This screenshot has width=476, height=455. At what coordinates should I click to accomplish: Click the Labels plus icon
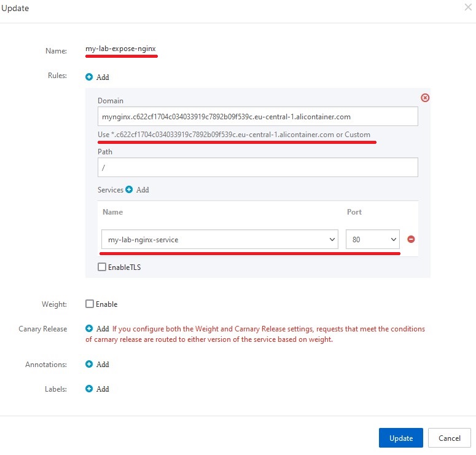pyautogui.click(x=89, y=389)
